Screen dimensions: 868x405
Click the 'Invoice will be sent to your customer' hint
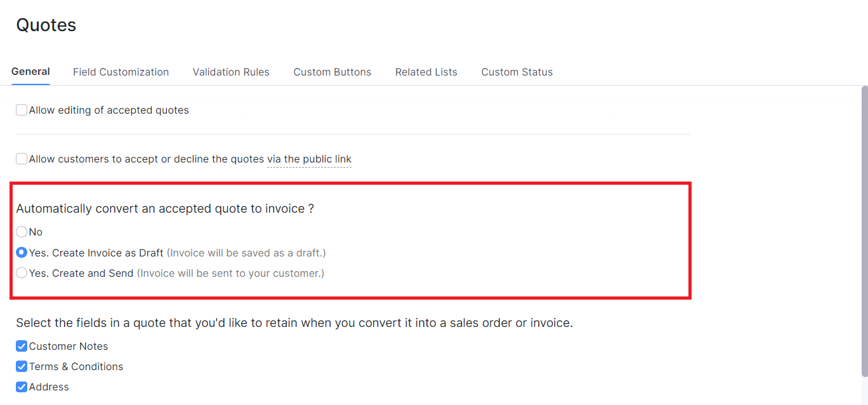[230, 274]
